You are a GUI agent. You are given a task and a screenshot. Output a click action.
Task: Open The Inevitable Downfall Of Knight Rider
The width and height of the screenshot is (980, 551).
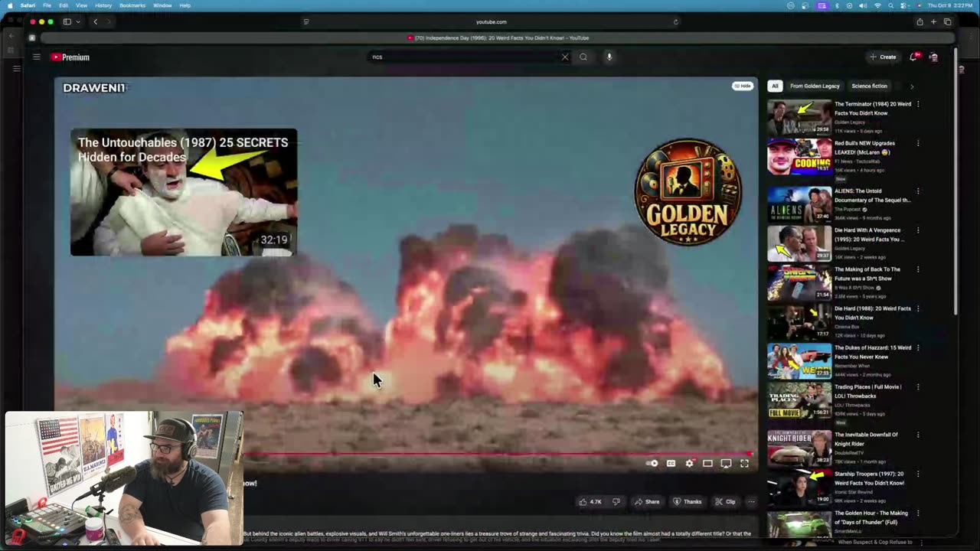[867, 439]
